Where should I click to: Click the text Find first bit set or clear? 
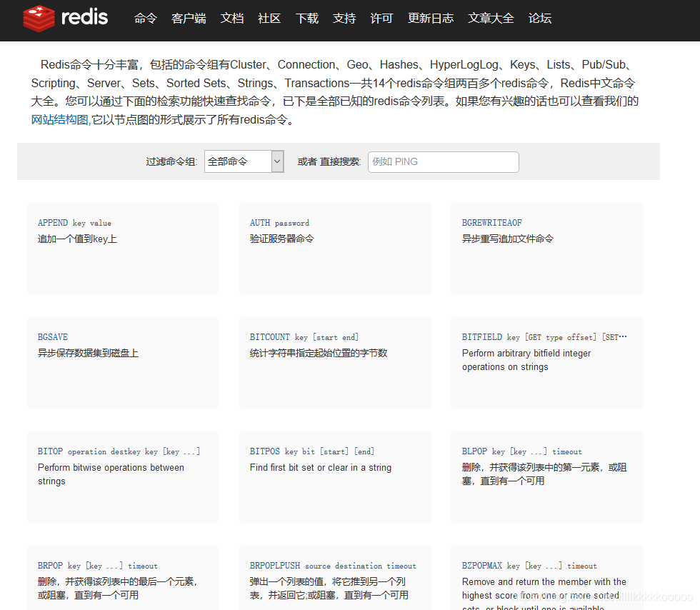tap(321, 468)
